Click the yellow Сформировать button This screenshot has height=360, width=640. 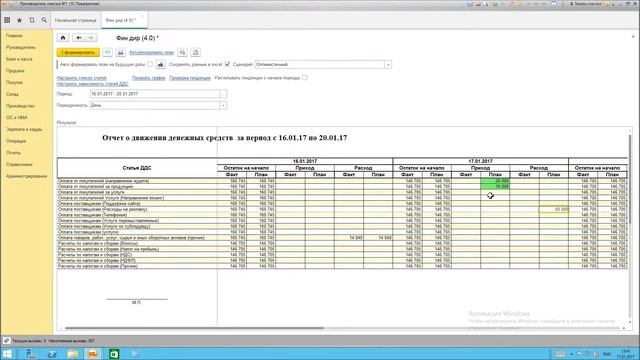(78, 52)
